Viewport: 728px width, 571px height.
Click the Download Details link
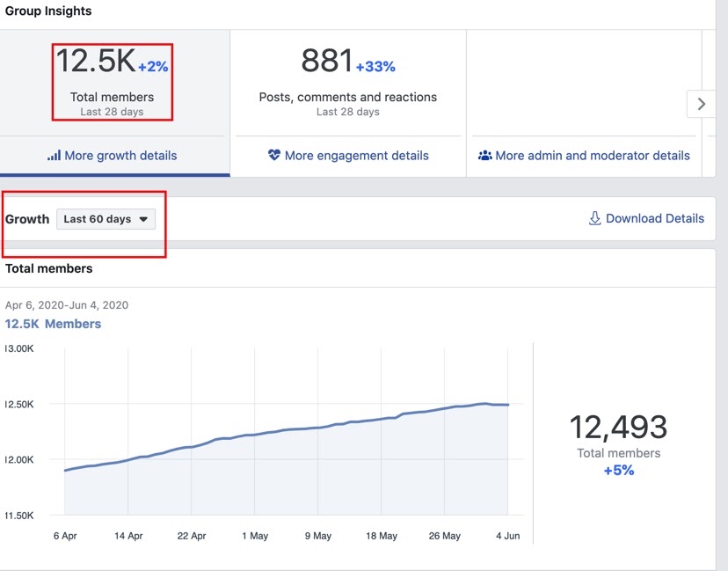[x=654, y=218]
